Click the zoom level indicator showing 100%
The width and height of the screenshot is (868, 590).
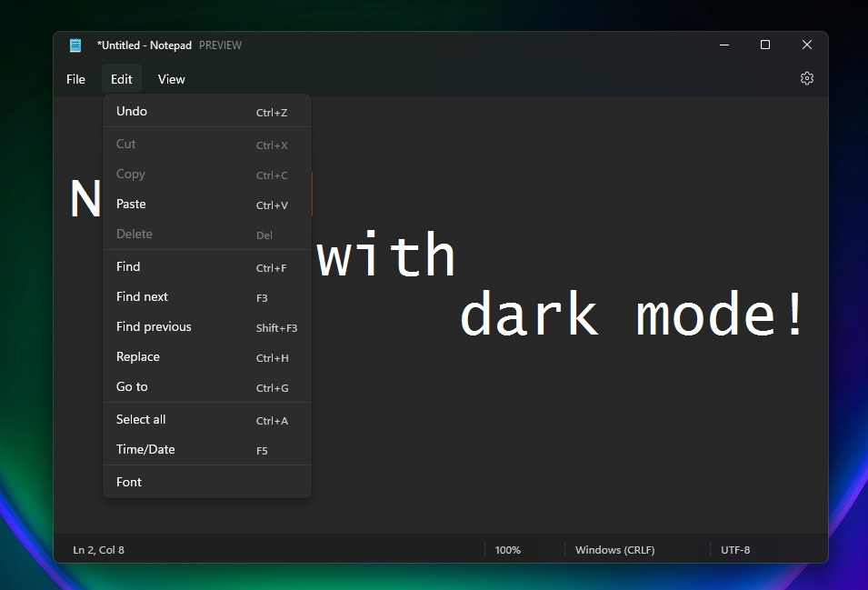(x=508, y=550)
